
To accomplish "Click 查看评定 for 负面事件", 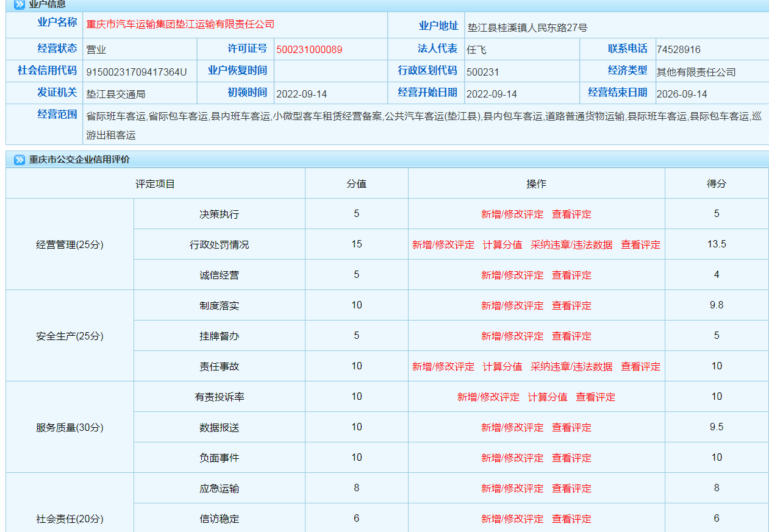I will click(571, 458).
